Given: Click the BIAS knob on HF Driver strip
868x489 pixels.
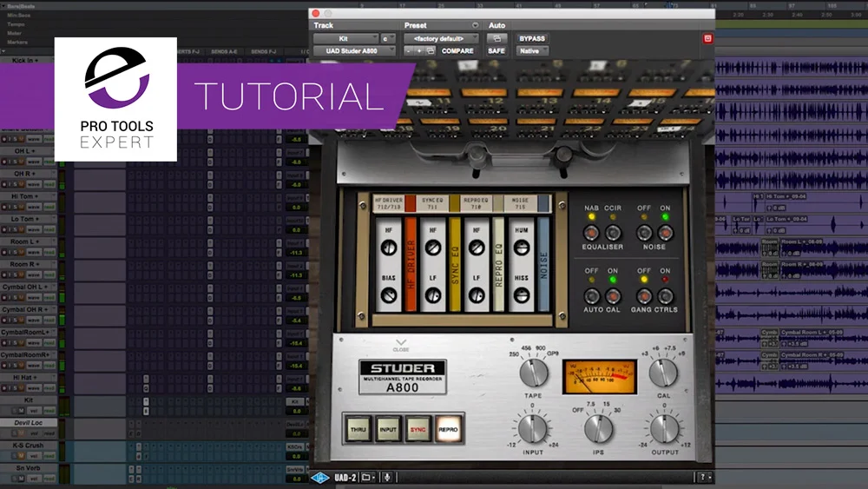Looking at the screenshot, I should pos(389,295).
